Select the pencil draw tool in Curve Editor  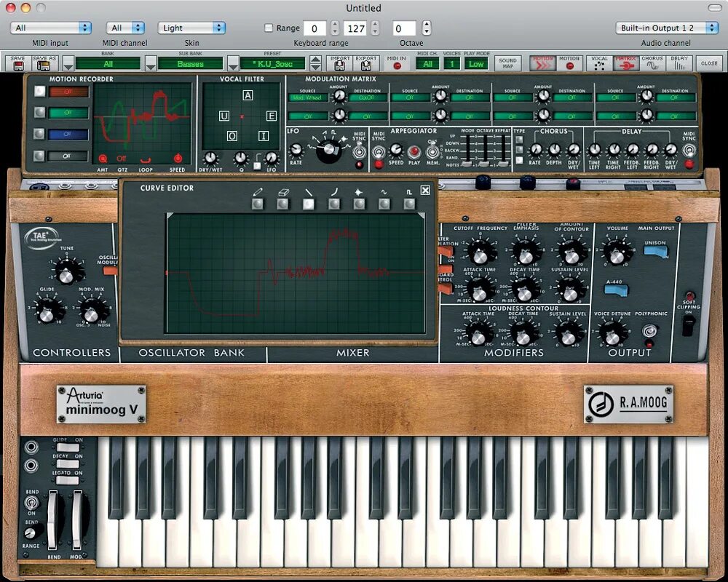[x=258, y=203]
